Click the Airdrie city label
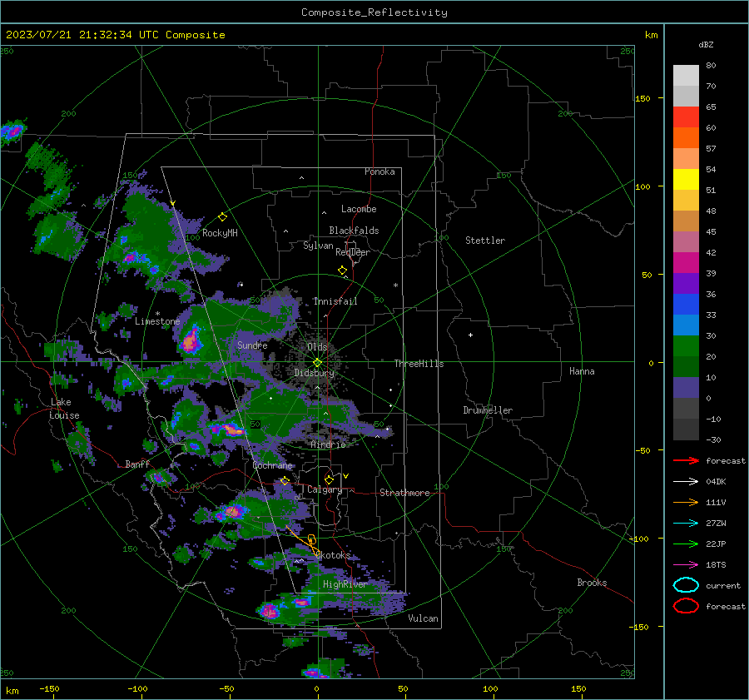 tap(328, 444)
